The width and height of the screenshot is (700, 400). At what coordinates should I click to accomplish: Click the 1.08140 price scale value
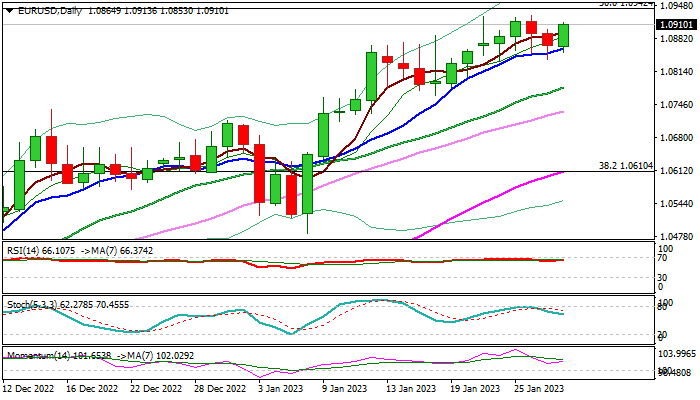pyautogui.click(x=675, y=72)
